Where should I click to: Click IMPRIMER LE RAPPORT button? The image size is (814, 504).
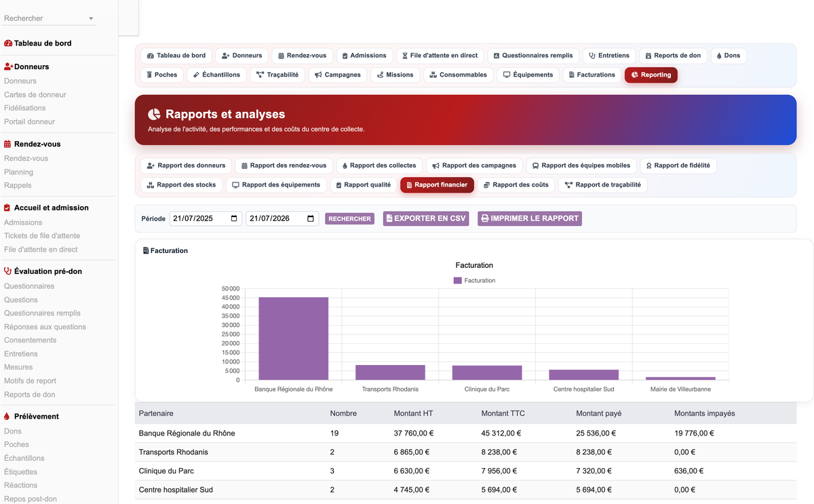(x=530, y=218)
